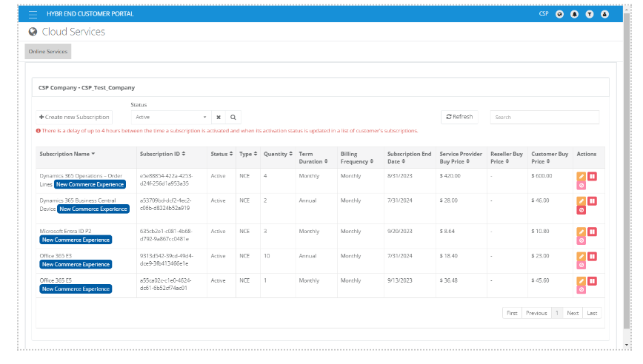Edit the Office 365 E5 subscription
The width and height of the screenshot is (643, 364).
coord(581,281)
